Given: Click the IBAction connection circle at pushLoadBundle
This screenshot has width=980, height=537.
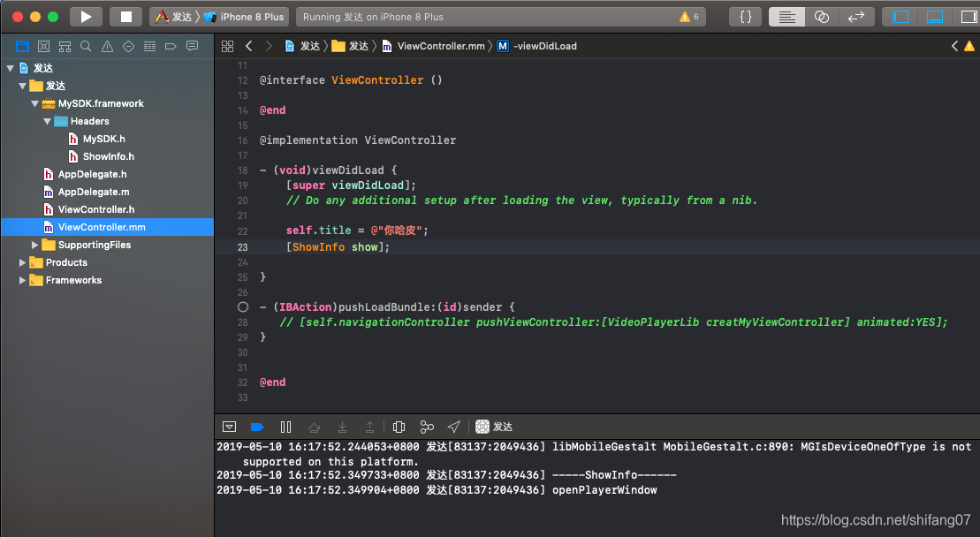Looking at the screenshot, I should pyautogui.click(x=242, y=306).
